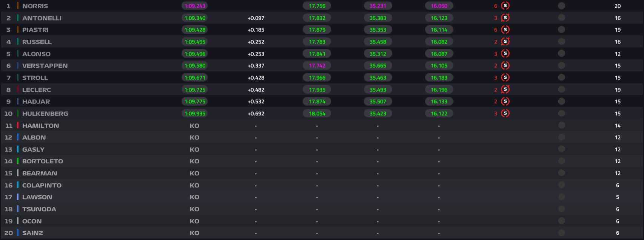Click the soft tyre icon in Norris's row
This screenshot has height=240, width=644.
point(505,6)
